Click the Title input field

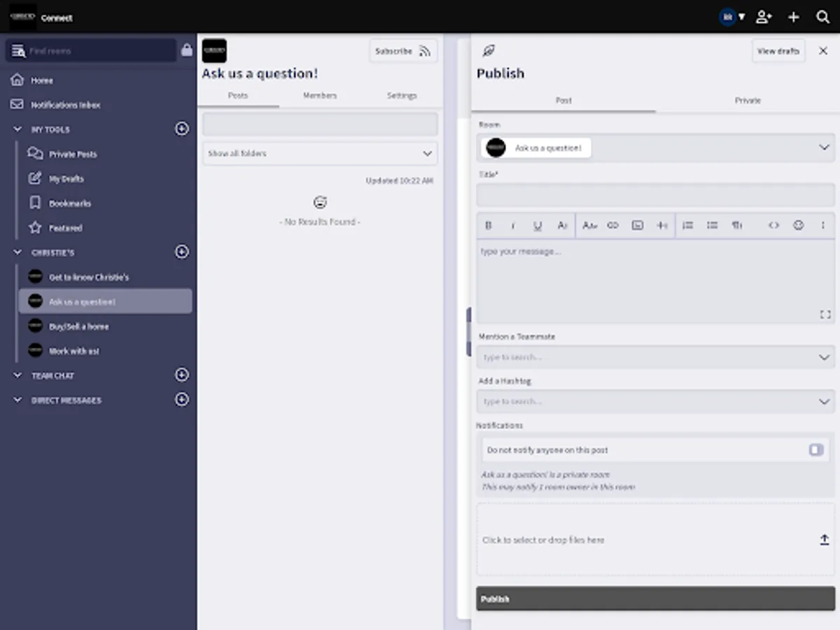[x=656, y=195]
